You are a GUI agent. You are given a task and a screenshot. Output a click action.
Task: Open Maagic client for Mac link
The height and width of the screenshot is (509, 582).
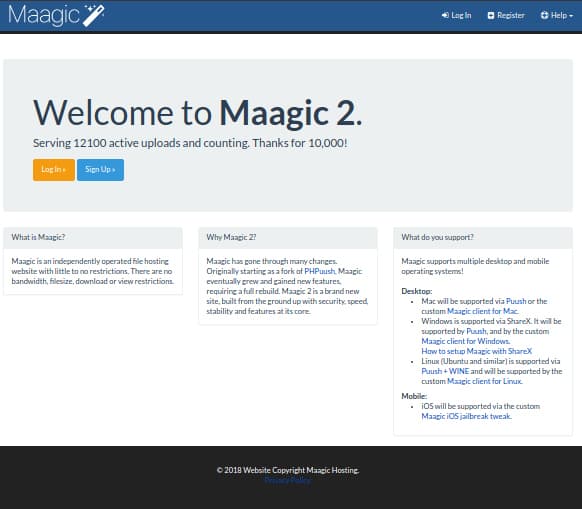click(483, 311)
